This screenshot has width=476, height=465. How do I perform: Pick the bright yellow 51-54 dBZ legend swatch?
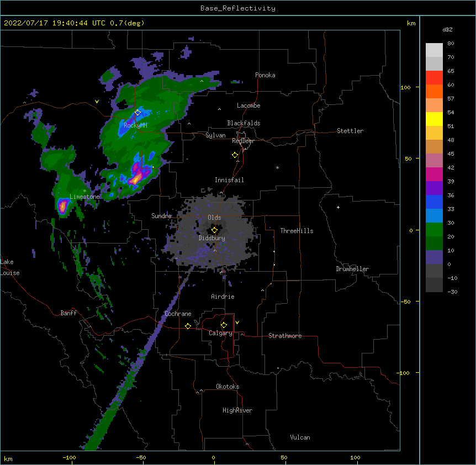(434, 119)
